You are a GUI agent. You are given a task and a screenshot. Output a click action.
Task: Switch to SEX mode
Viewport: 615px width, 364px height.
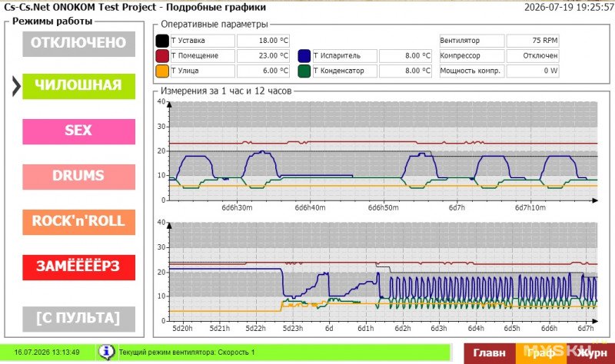pyautogui.click(x=79, y=131)
